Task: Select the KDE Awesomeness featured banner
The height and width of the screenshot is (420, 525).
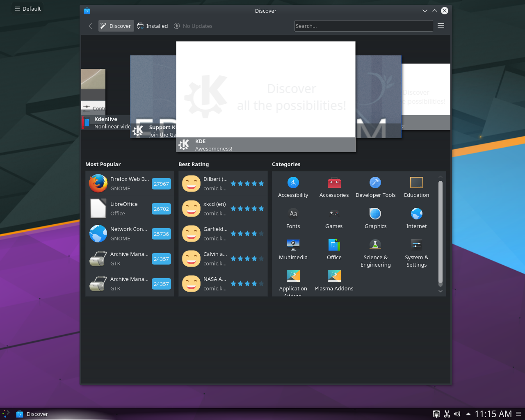Action: click(x=266, y=97)
